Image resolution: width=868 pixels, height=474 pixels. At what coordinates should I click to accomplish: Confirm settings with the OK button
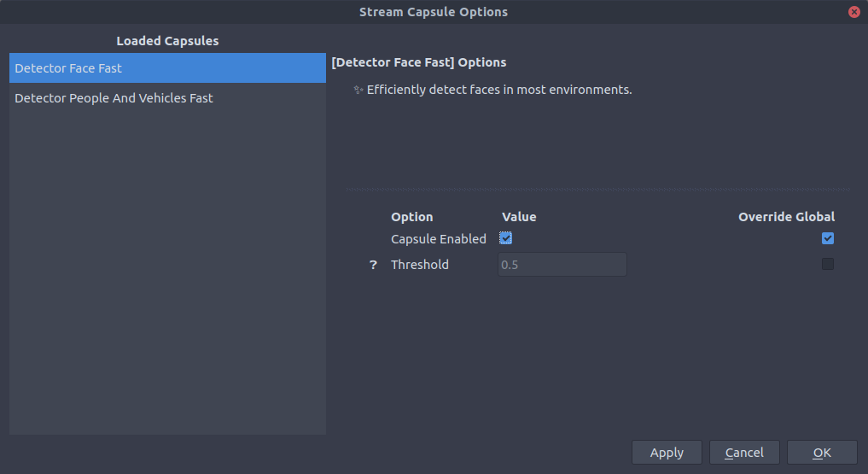coord(822,453)
